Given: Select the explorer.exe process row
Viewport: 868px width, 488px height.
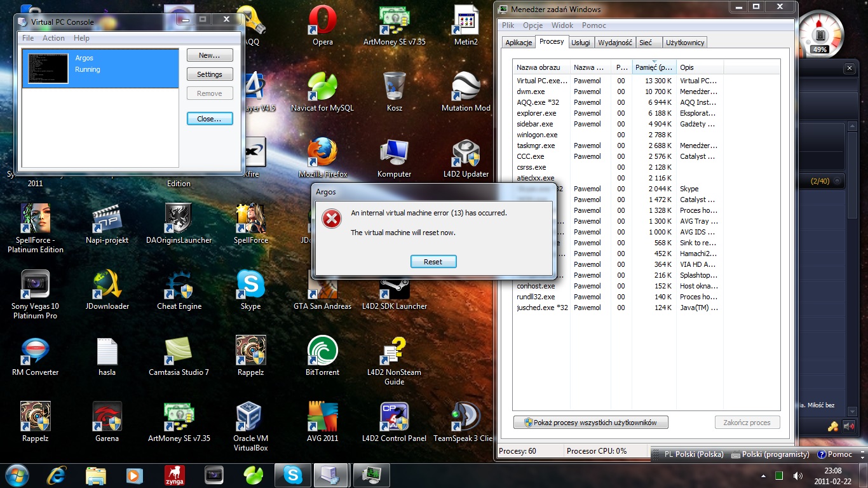Looking at the screenshot, I should (x=646, y=113).
